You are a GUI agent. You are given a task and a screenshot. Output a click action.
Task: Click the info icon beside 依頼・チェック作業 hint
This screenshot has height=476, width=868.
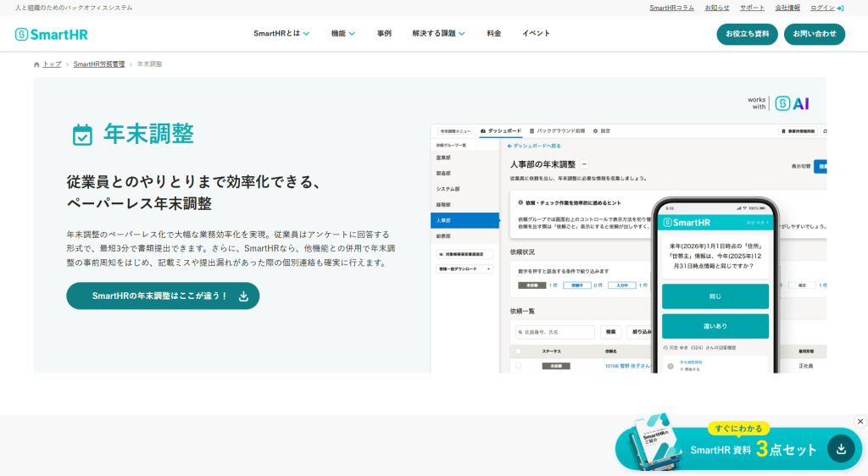[x=520, y=203]
